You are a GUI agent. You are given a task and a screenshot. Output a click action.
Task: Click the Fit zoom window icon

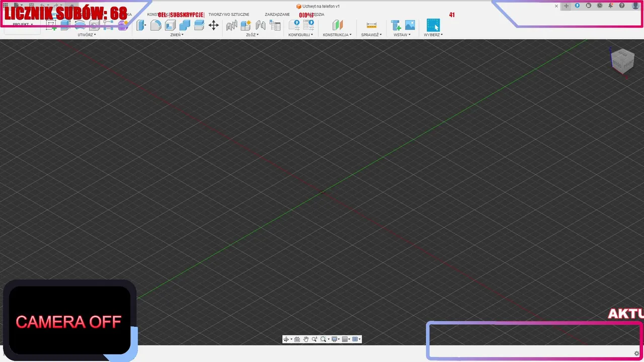[324, 339]
